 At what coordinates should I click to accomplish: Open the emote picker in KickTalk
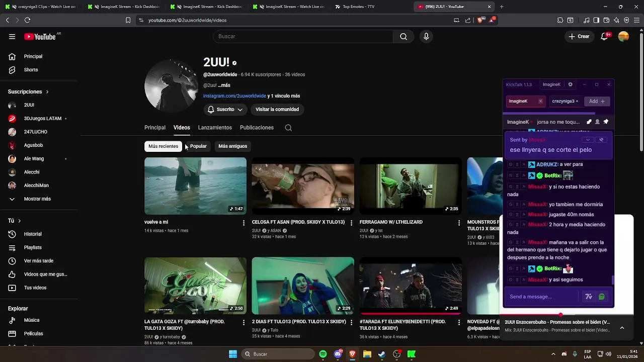pos(601,297)
